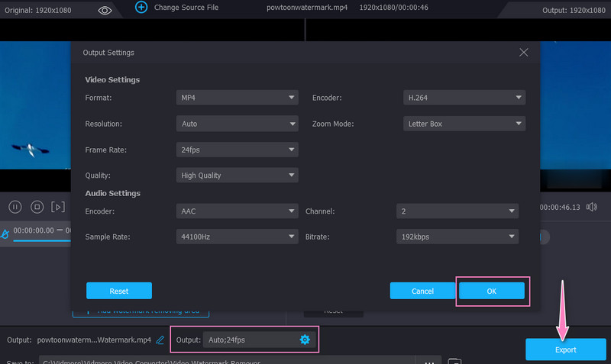Screen dimensions: 611x364
Task: Expand the video Format dropdown showing MP4
Action: (237, 98)
